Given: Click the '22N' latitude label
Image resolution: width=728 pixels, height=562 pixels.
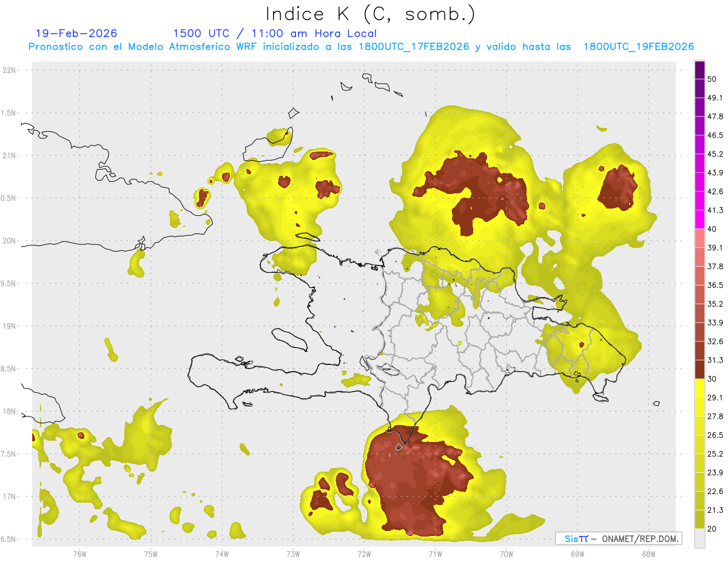Looking at the screenshot, I should tap(10, 70).
